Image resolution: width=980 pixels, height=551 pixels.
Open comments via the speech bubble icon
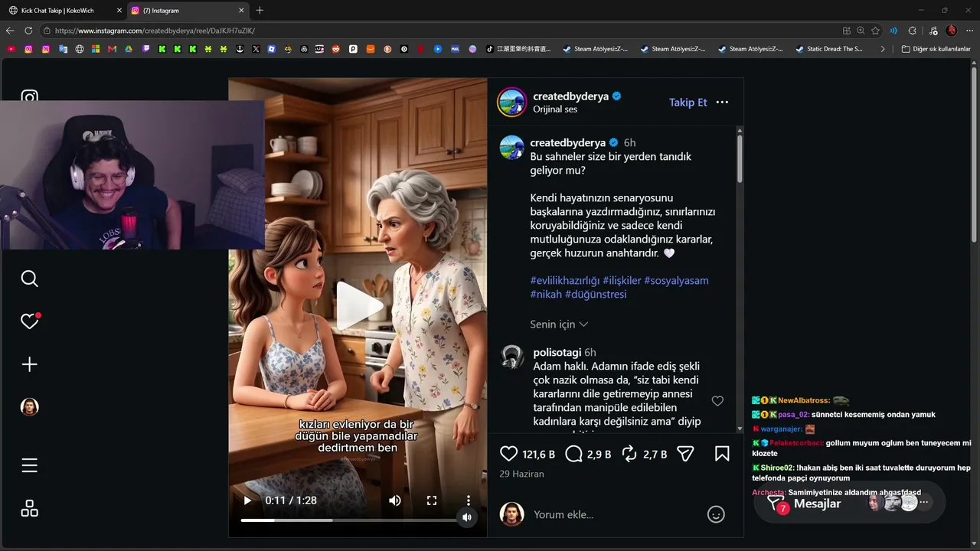click(x=573, y=454)
